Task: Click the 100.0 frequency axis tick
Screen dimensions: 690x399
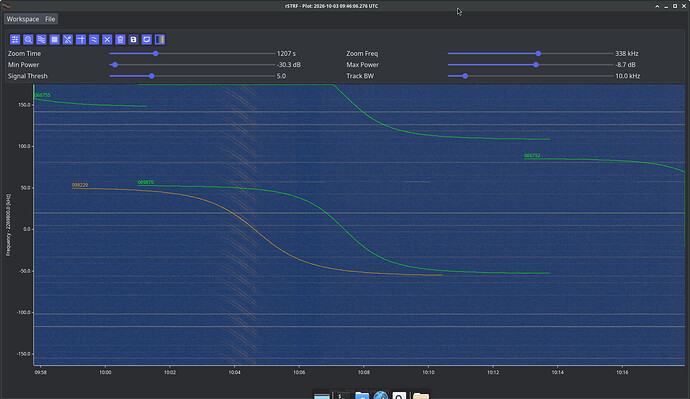Action: pyautogui.click(x=24, y=146)
